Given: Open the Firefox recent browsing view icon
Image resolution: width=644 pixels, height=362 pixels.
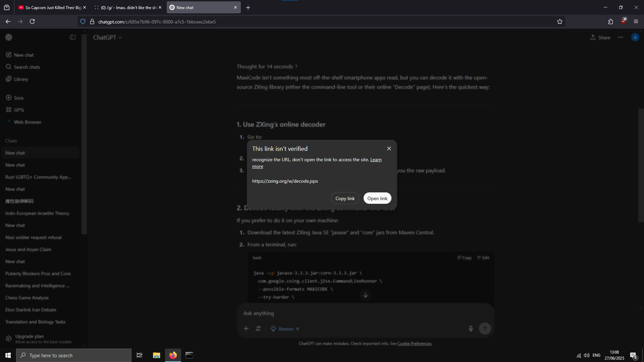Looking at the screenshot, I should click(7, 7).
